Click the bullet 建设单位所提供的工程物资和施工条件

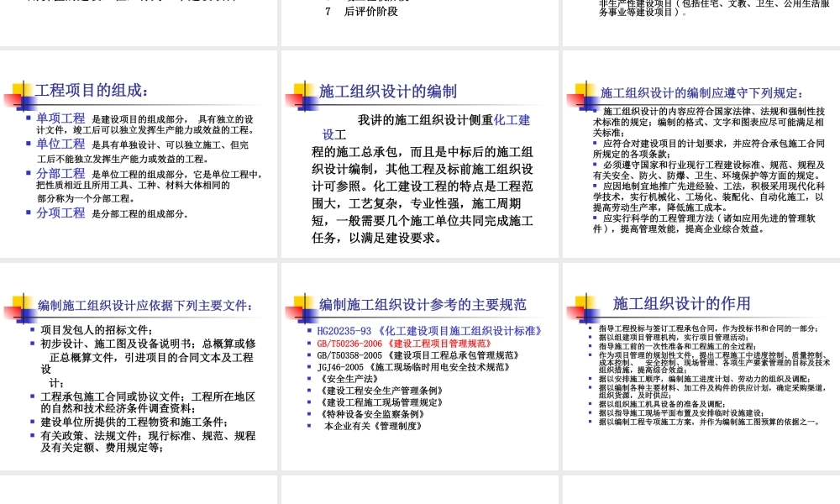(x=134, y=422)
